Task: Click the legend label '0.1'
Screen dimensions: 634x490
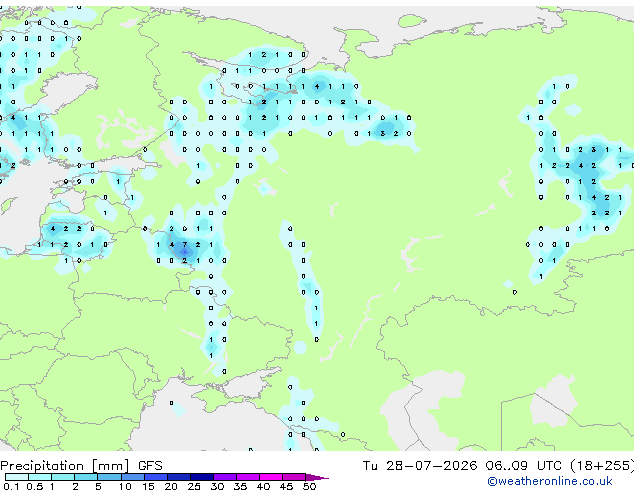Action: click(x=11, y=486)
